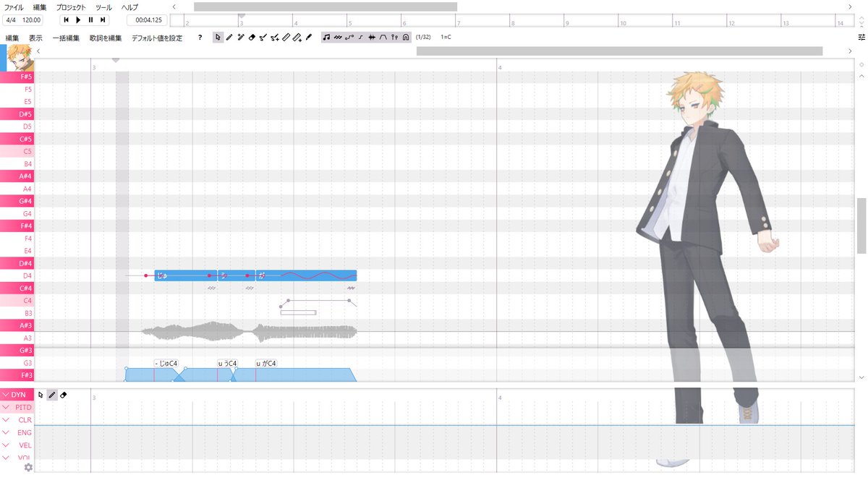Click the piano roll scroll-left arrow

pos(38,51)
